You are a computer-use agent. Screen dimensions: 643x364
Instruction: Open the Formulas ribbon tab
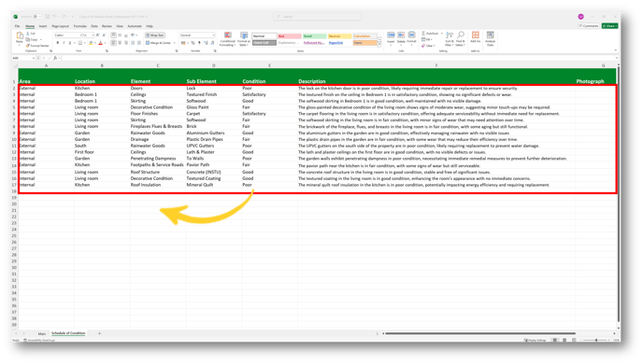click(80, 26)
